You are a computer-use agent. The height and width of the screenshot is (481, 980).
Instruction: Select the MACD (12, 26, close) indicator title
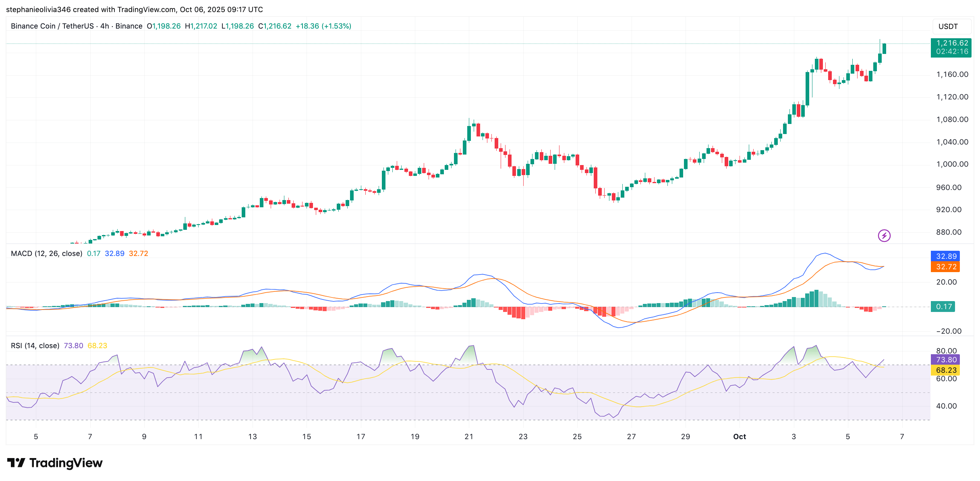click(x=46, y=254)
